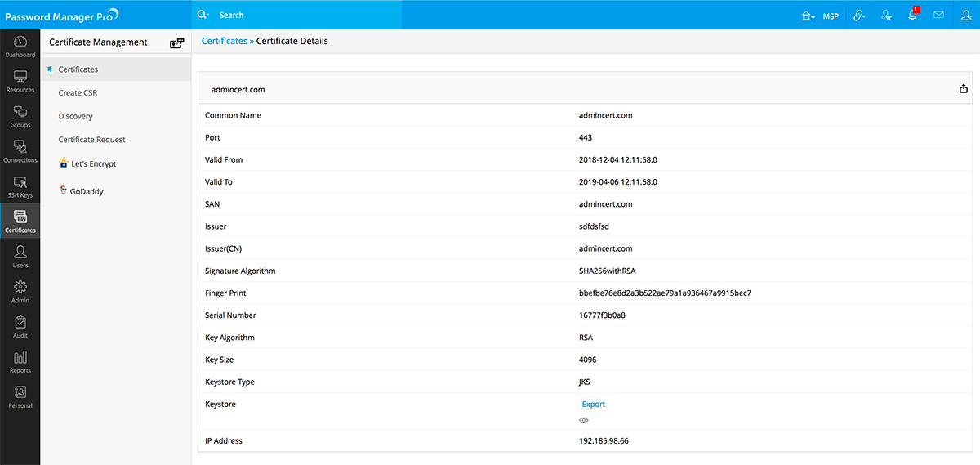Click the Common Name value admincert.com

pyautogui.click(x=606, y=115)
